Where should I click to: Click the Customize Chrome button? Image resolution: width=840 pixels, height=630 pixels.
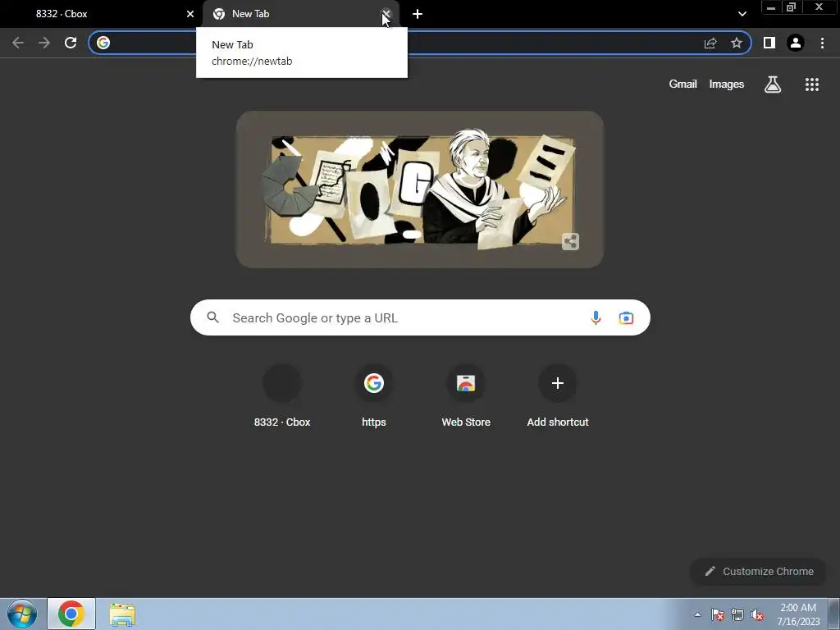759,571
